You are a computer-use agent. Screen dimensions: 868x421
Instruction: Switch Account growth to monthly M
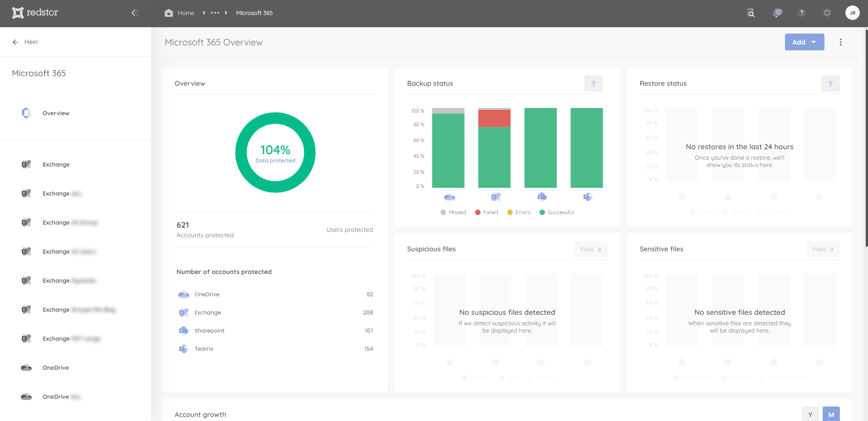[831, 414]
